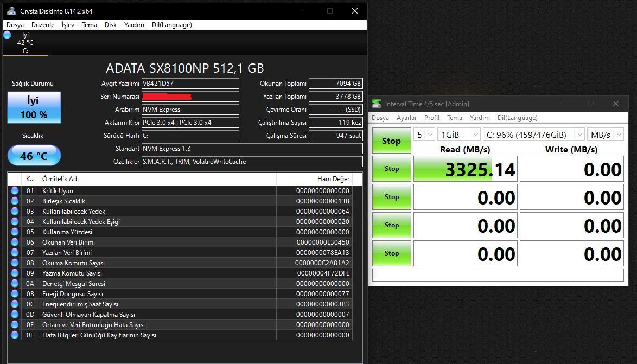637x364 pixels.
Task: Open Yardım menu in CrystalDiskMark window
Action: pyautogui.click(x=480, y=117)
